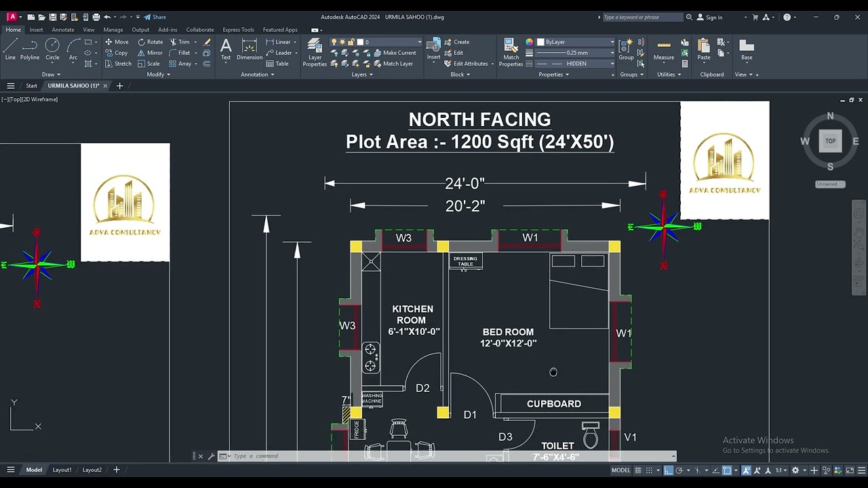Viewport: 868px width, 488px height.
Task: Click Match Properties tool
Action: [511, 52]
